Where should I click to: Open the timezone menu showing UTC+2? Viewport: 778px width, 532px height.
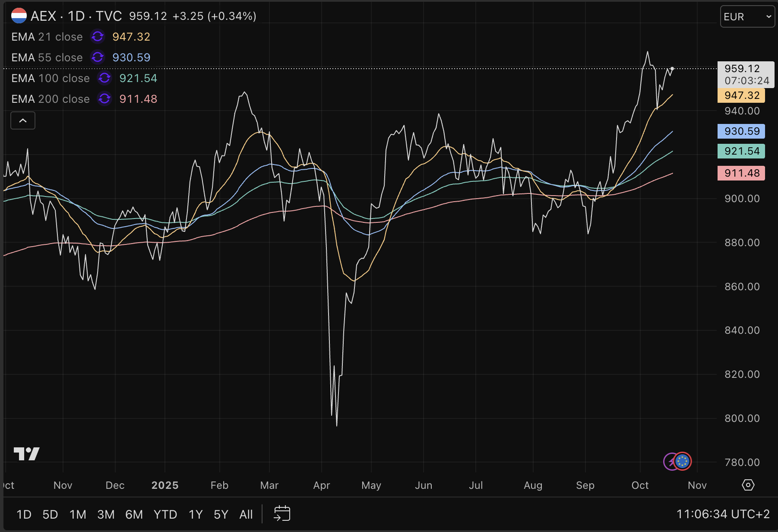pos(723,514)
